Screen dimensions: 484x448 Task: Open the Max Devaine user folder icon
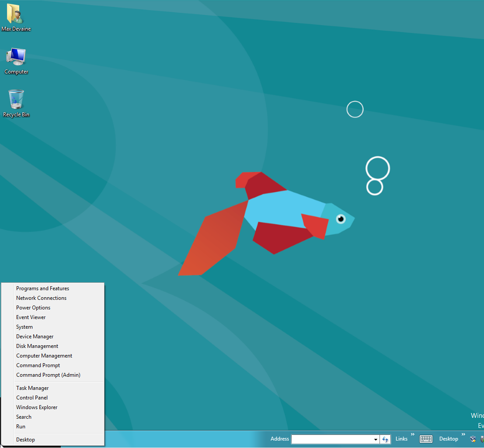click(16, 17)
